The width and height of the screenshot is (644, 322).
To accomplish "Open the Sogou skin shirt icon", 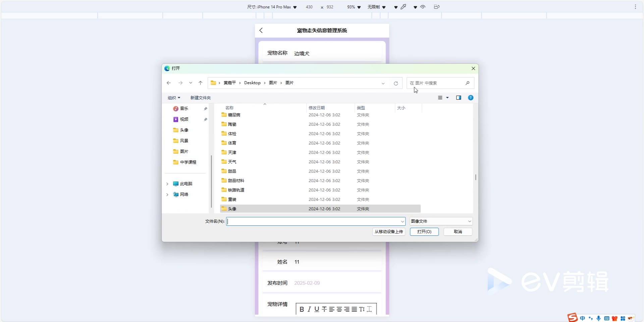I will pos(614,318).
